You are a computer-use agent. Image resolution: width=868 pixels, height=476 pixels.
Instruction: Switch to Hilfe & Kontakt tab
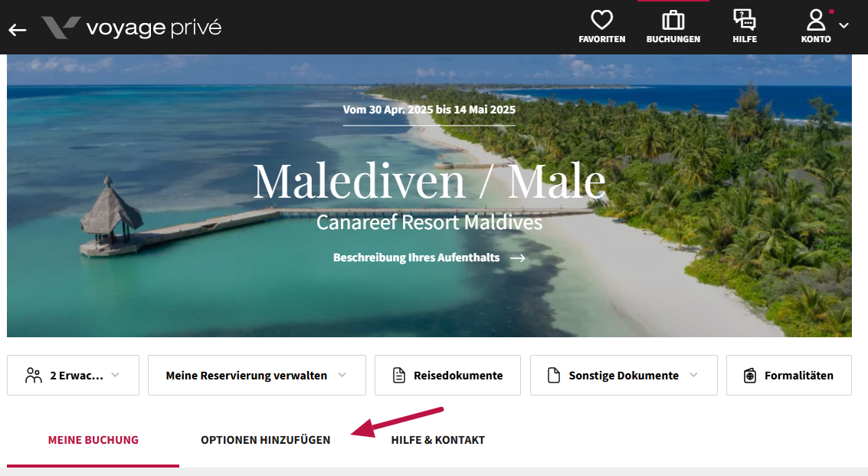point(438,440)
